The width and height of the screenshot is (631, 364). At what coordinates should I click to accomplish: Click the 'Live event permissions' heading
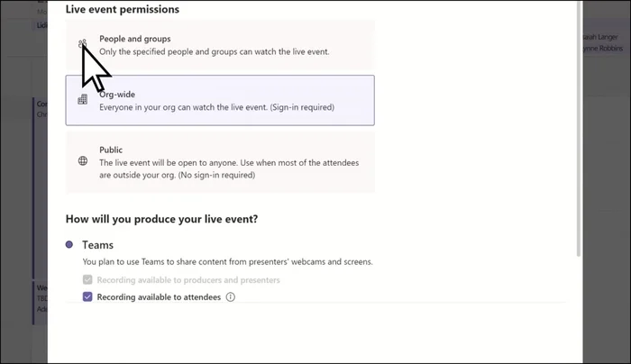122,9
